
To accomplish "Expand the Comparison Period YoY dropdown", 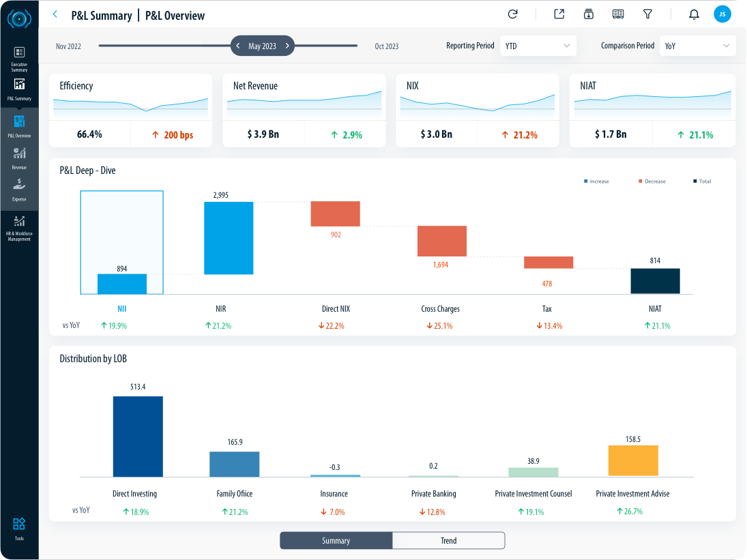I will click(697, 46).
